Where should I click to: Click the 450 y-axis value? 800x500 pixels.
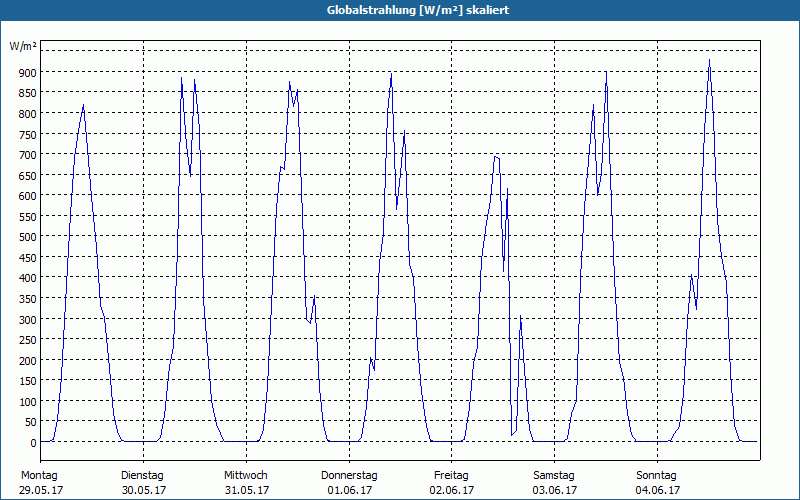pyautogui.click(x=27, y=258)
